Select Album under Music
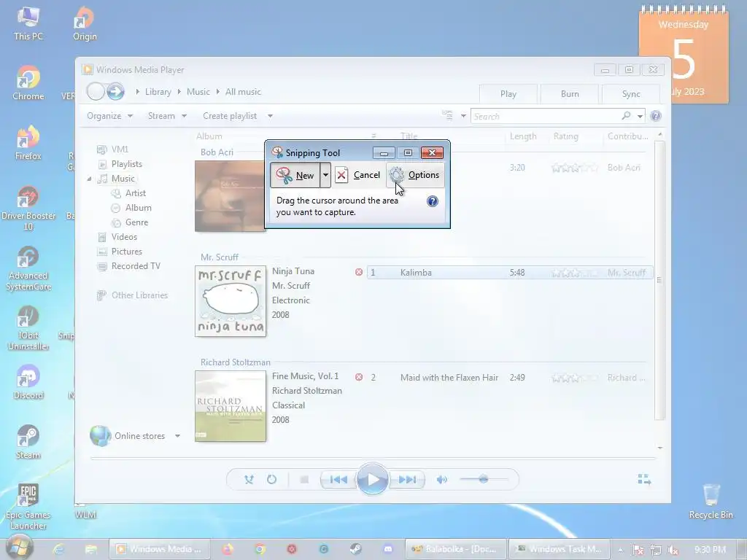Image resolution: width=747 pixels, height=560 pixels. click(131, 208)
